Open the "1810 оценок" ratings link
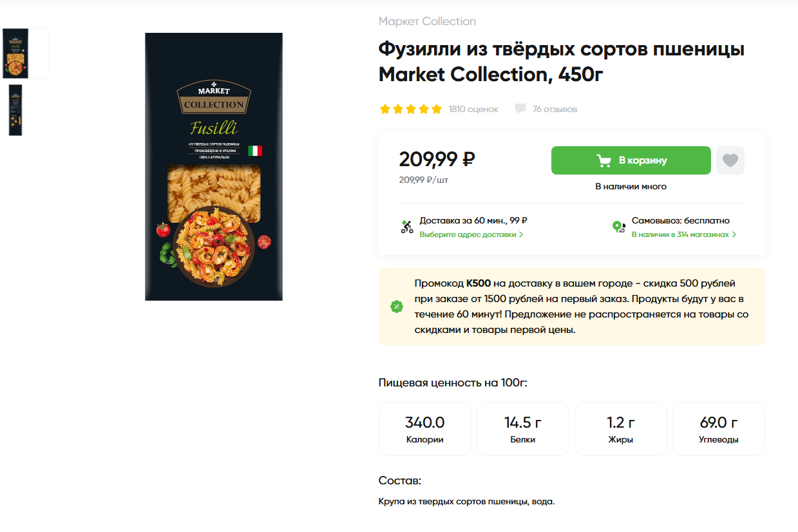Image resolution: width=798 pixels, height=532 pixels. point(473,109)
